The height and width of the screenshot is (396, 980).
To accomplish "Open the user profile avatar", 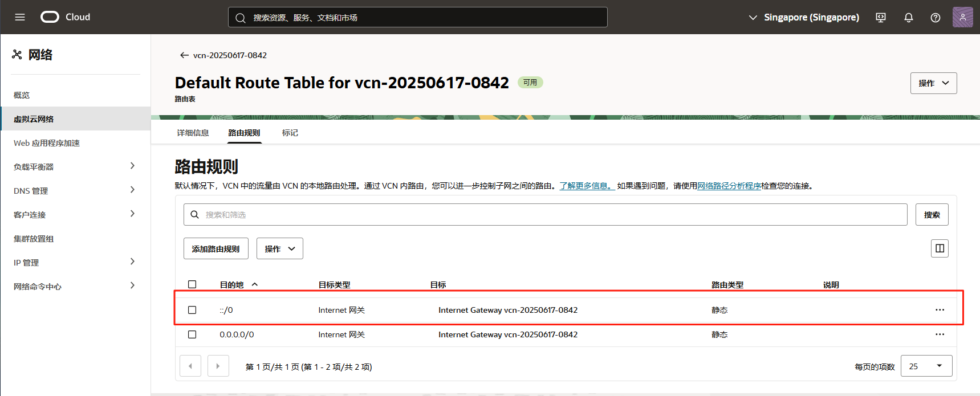I will (962, 17).
